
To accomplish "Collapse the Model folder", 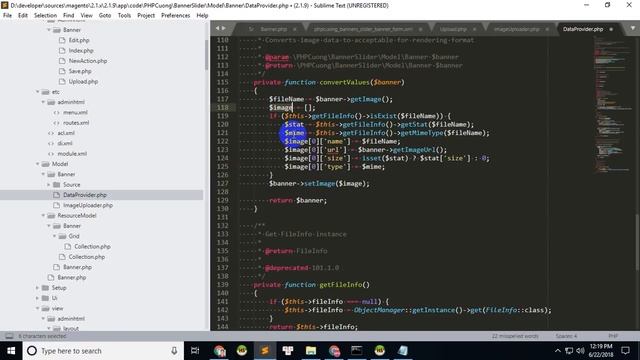I will point(38,164).
